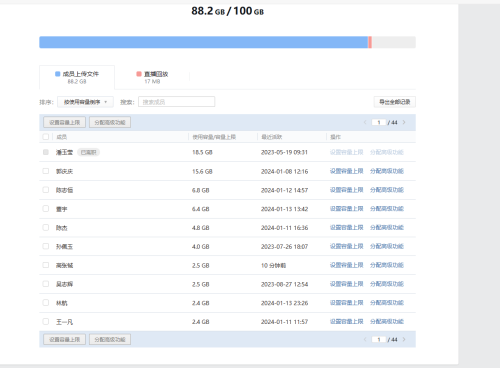Check the box for the 15.6 GB member
The image size is (500, 368).
(x=46, y=171)
